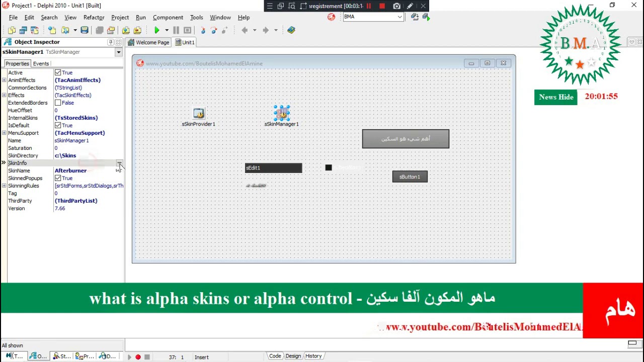The image size is (644, 362).
Task: Open the Refactor menu
Action: click(x=94, y=17)
